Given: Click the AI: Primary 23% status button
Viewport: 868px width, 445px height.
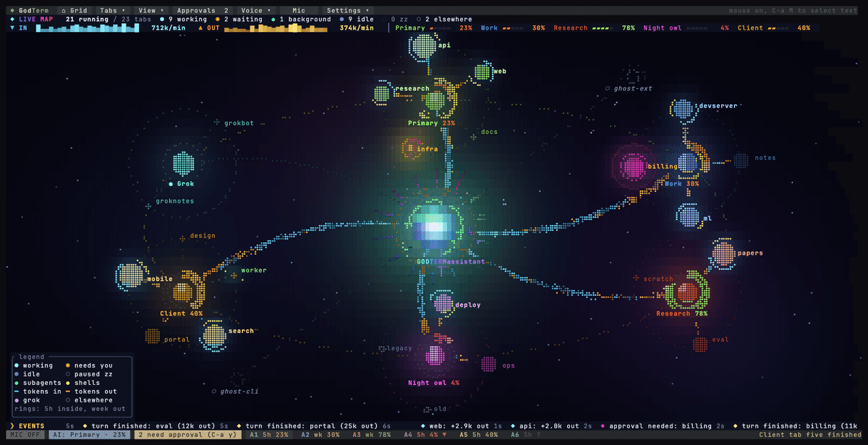Looking at the screenshot, I should (91, 435).
